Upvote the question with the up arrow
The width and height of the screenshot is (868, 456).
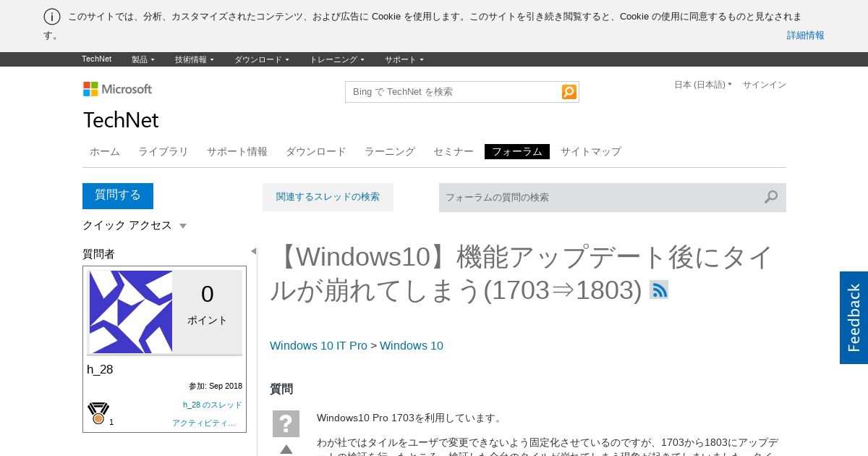tap(286, 449)
